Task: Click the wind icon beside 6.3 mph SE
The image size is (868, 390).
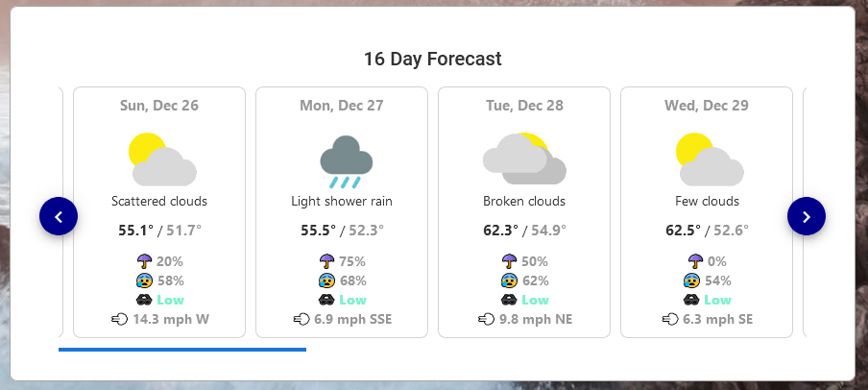Action: [669, 319]
